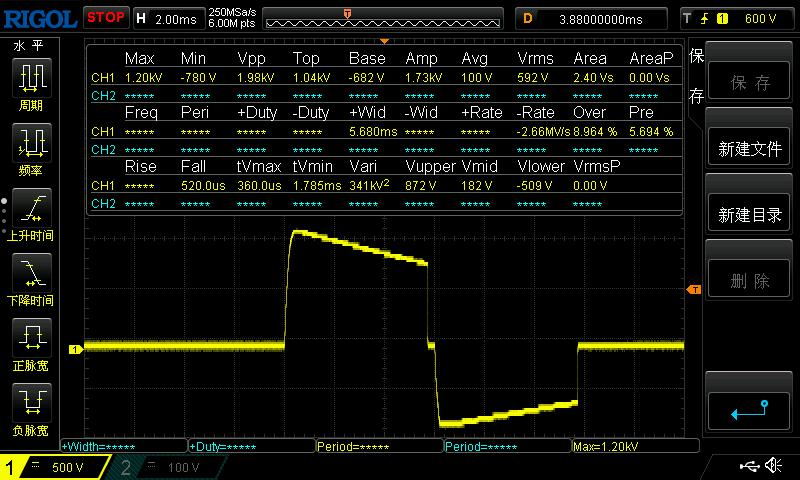The width and height of the screenshot is (800, 480).
Task: Click the Save (保存) button
Action: point(749,82)
